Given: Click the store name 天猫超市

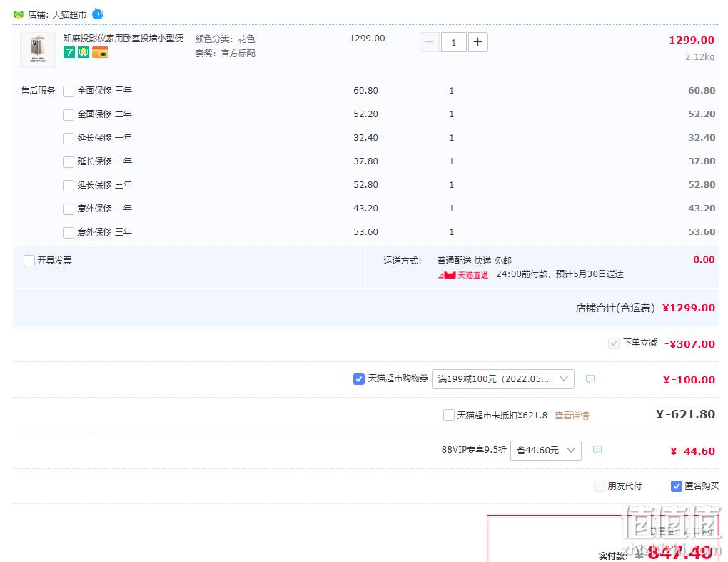Looking at the screenshot, I should click(x=69, y=15).
